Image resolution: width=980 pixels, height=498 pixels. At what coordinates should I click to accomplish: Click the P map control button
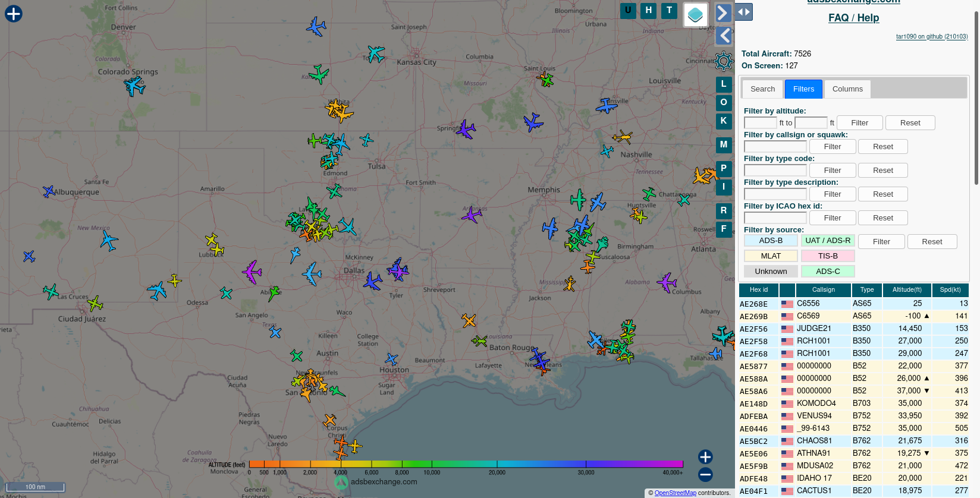pos(724,169)
